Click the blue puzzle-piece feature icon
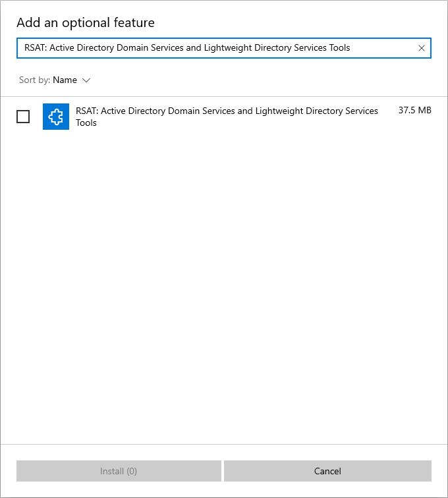This screenshot has height=498, width=448. 56,117
